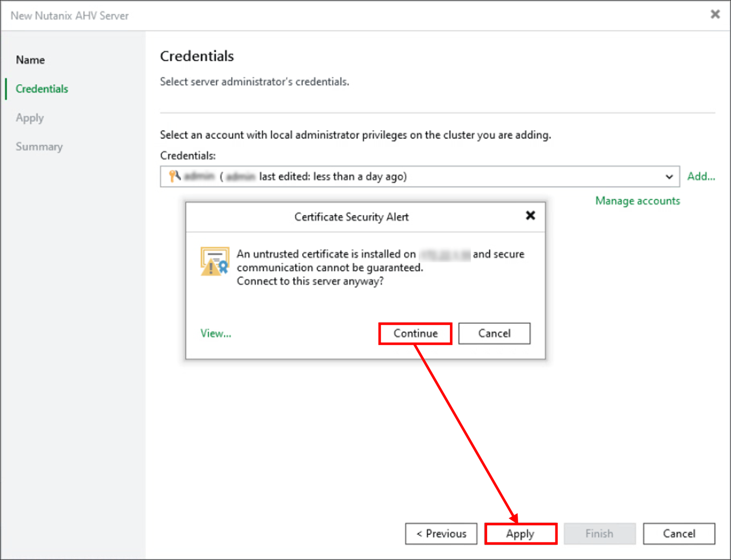Select the Apply step in the sidebar

coord(30,118)
